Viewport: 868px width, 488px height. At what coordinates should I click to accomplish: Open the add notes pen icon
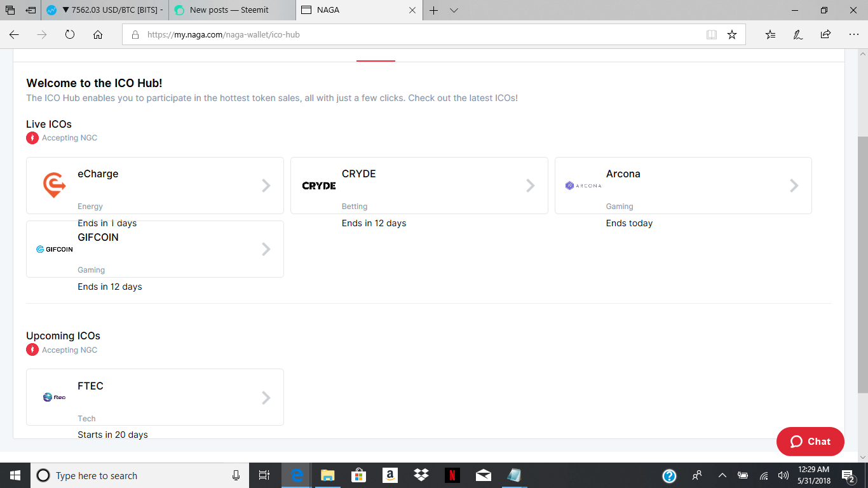pos(797,35)
